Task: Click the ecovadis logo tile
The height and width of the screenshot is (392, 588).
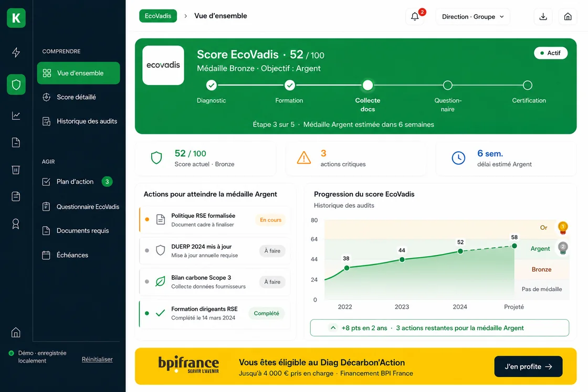Action: 163,65
